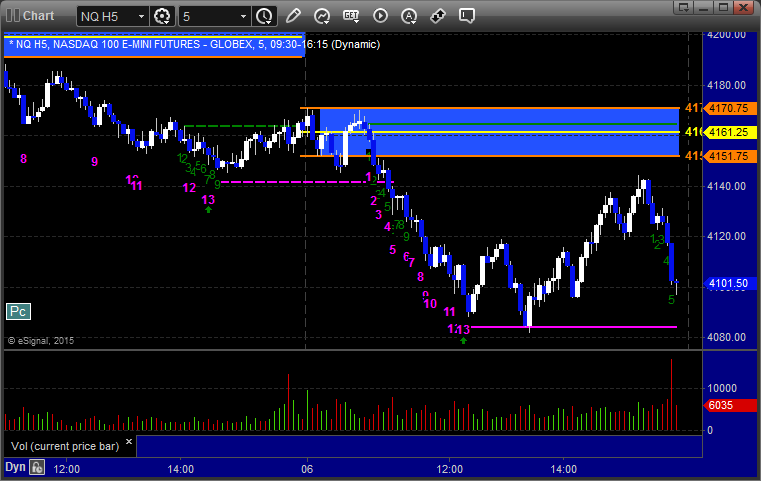
Task: Open the comment bubble icon
Action: 467,16
